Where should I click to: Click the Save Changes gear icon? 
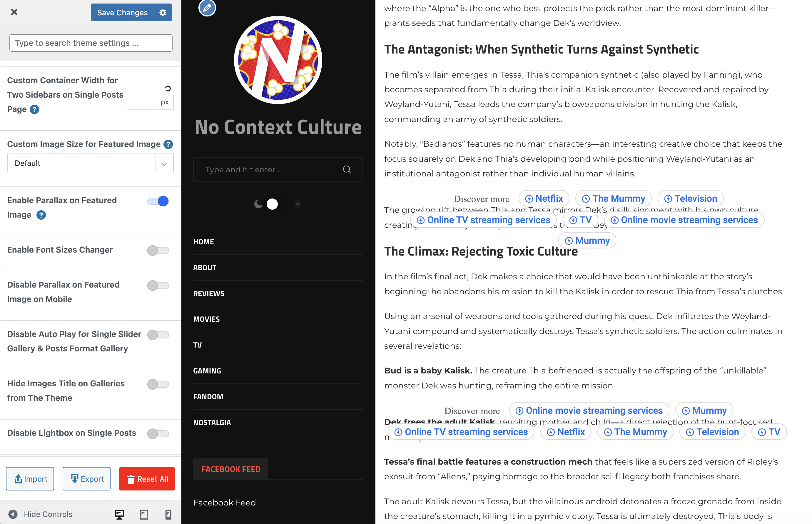point(163,13)
